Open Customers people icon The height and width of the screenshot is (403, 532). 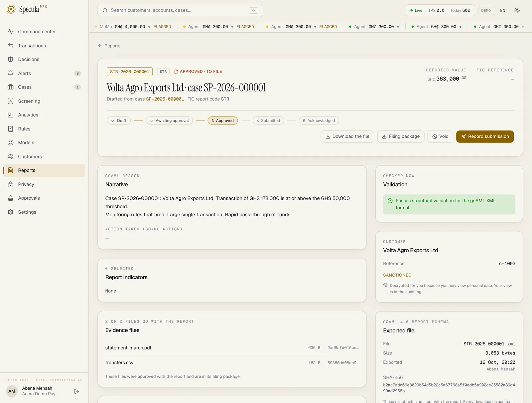click(x=11, y=156)
